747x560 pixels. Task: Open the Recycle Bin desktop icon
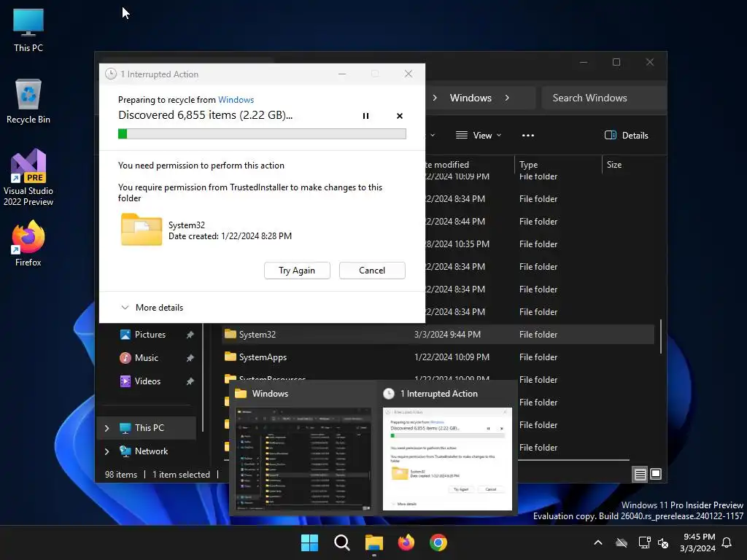tap(28, 101)
